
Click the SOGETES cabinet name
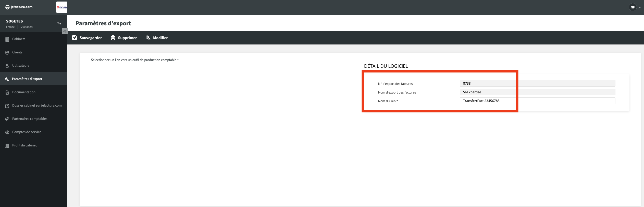tap(15, 21)
